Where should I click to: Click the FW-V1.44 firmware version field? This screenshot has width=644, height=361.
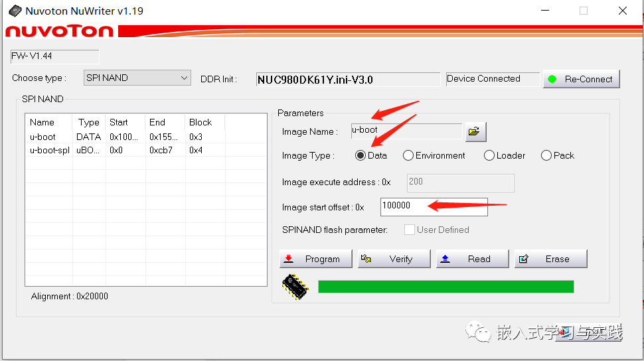pyautogui.click(x=54, y=56)
